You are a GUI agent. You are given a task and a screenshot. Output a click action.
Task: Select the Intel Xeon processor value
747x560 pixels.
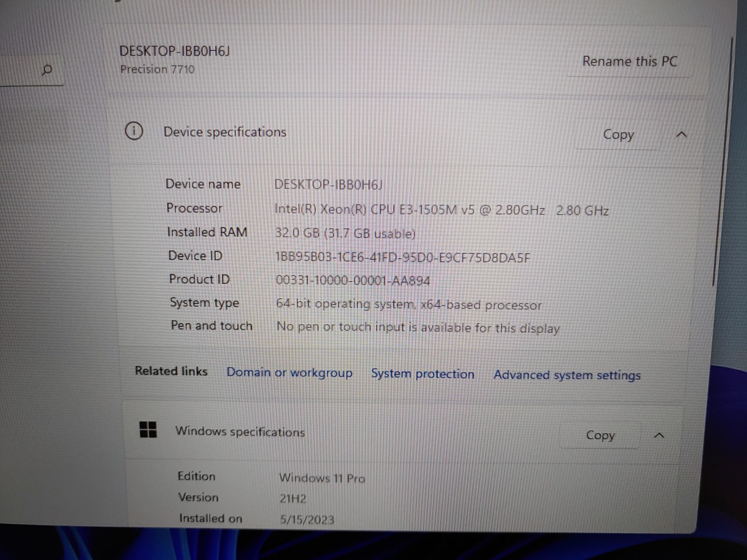click(441, 210)
